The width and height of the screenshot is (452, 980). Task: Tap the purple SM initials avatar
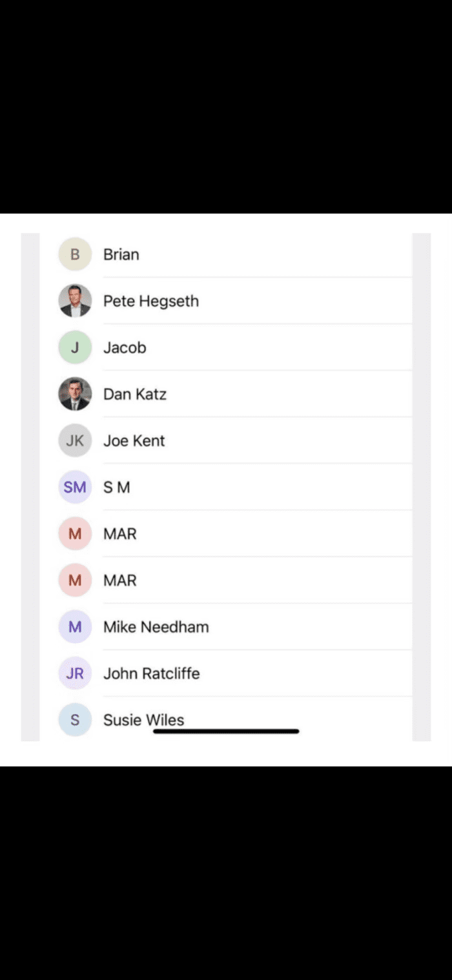75,487
